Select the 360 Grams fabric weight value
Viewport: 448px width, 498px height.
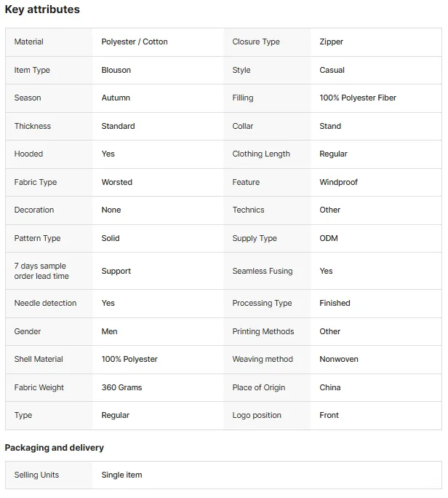(122, 387)
